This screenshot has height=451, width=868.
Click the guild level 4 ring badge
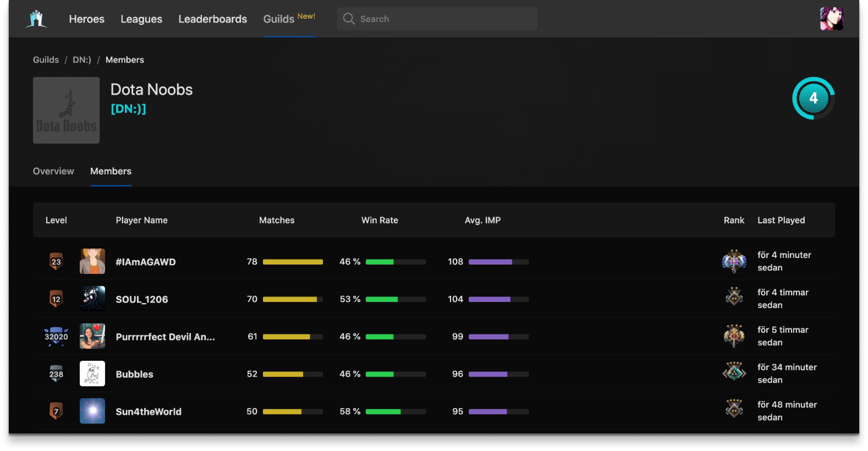tap(813, 98)
